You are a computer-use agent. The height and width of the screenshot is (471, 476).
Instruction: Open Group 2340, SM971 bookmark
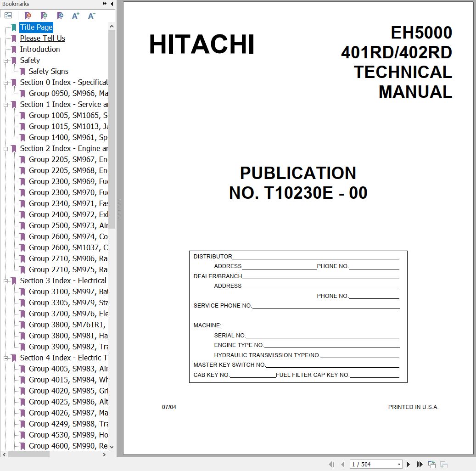pyautogui.click(x=68, y=203)
